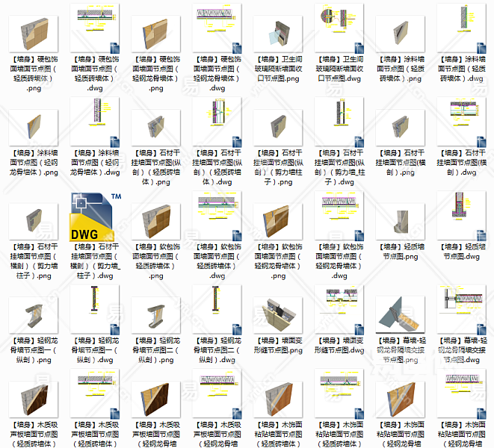
Task: Click the large yellow DWG file icon
Action: click(x=96, y=217)
